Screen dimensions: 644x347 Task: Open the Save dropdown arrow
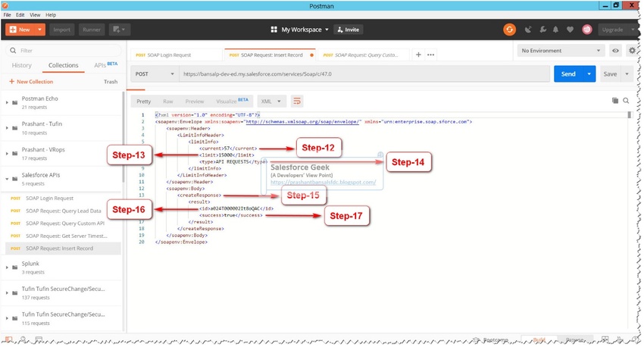627,74
